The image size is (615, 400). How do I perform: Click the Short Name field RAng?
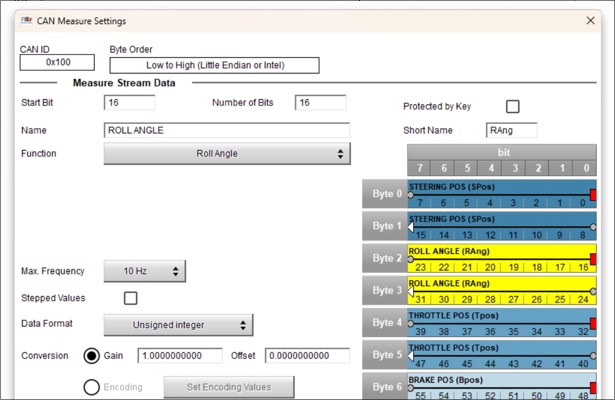click(511, 130)
